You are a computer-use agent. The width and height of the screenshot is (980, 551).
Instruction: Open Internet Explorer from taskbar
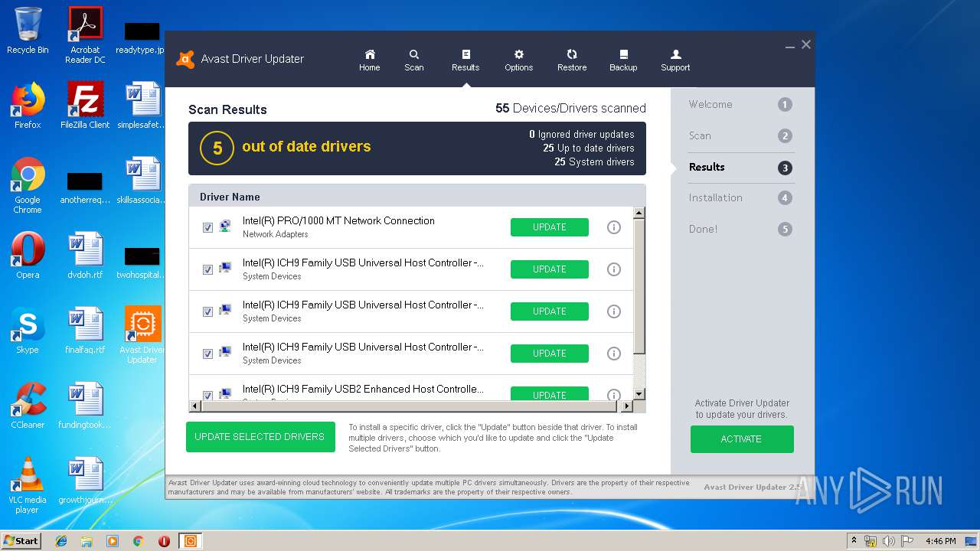(61, 541)
